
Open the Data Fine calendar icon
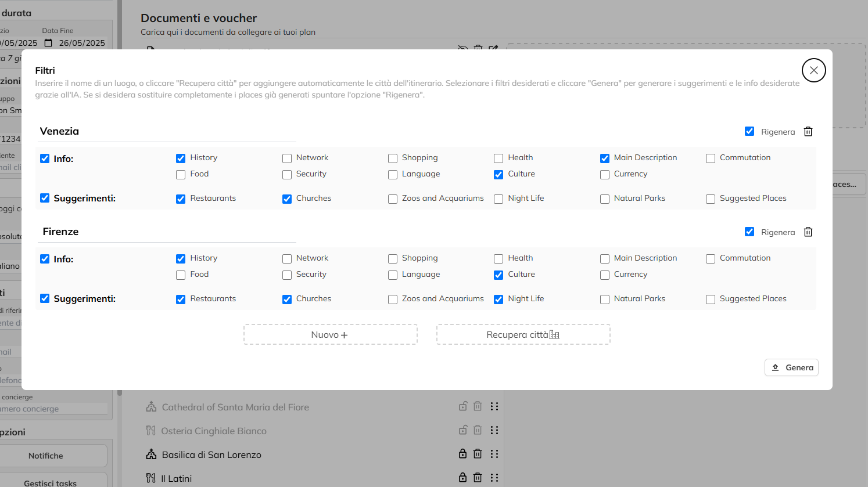pos(48,43)
